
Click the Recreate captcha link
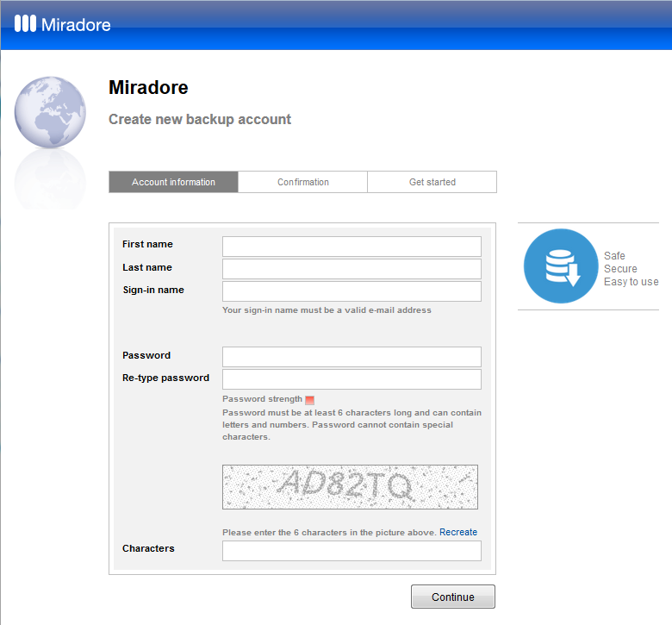458,532
